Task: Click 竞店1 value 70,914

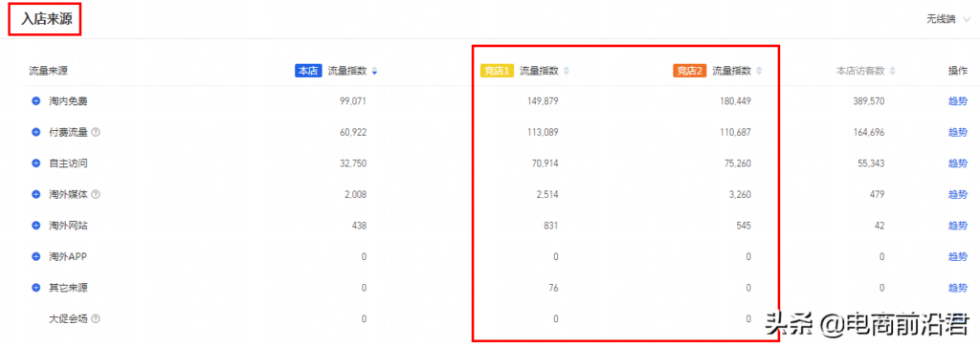Action: tap(545, 163)
